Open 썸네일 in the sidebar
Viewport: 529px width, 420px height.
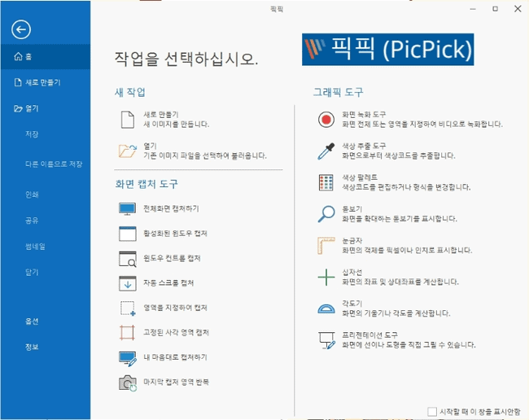(x=35, y=247)
